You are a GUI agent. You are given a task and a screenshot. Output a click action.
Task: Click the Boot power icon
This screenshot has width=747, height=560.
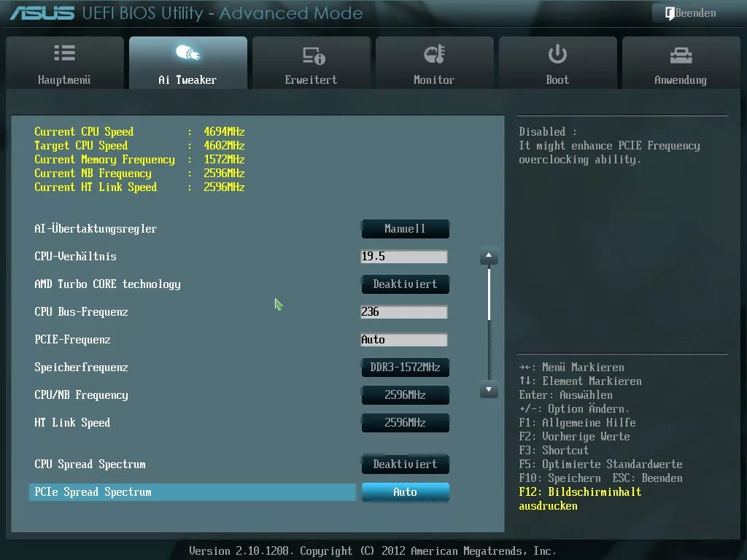(x=557, y=54)
